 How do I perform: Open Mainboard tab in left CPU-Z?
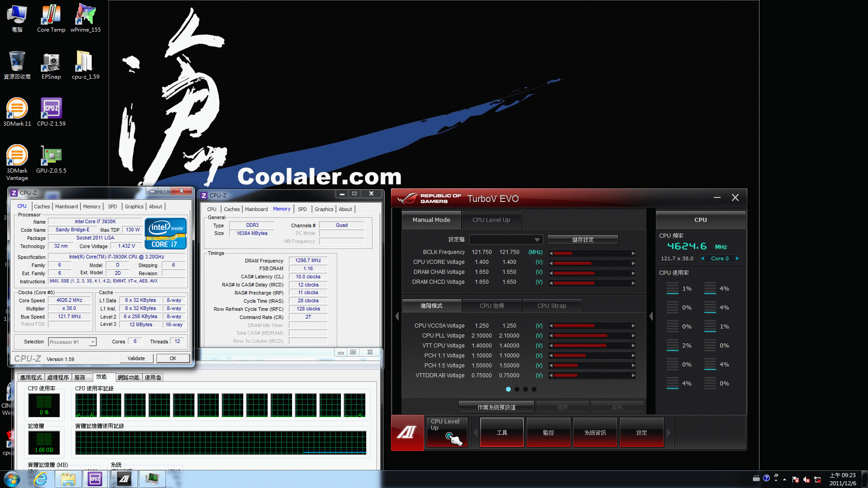pos(66,206)
